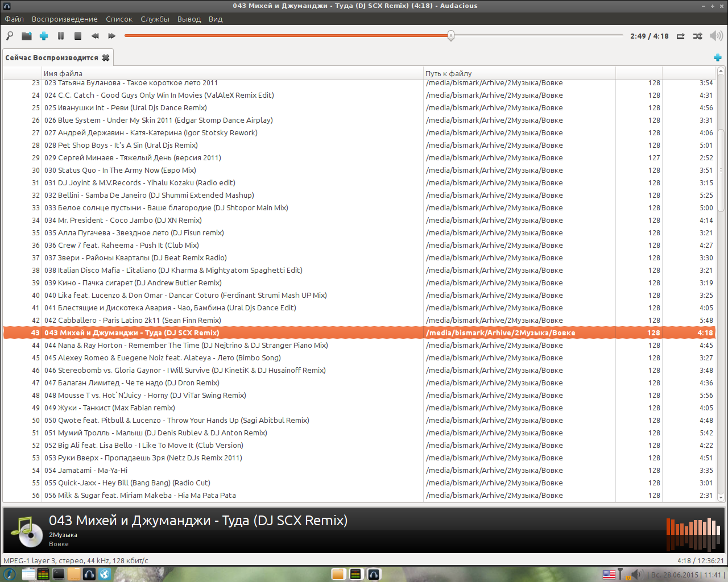Click playlist scrollbar up arrow
This screenshot has height=582, width=728.
coord(721,72)
